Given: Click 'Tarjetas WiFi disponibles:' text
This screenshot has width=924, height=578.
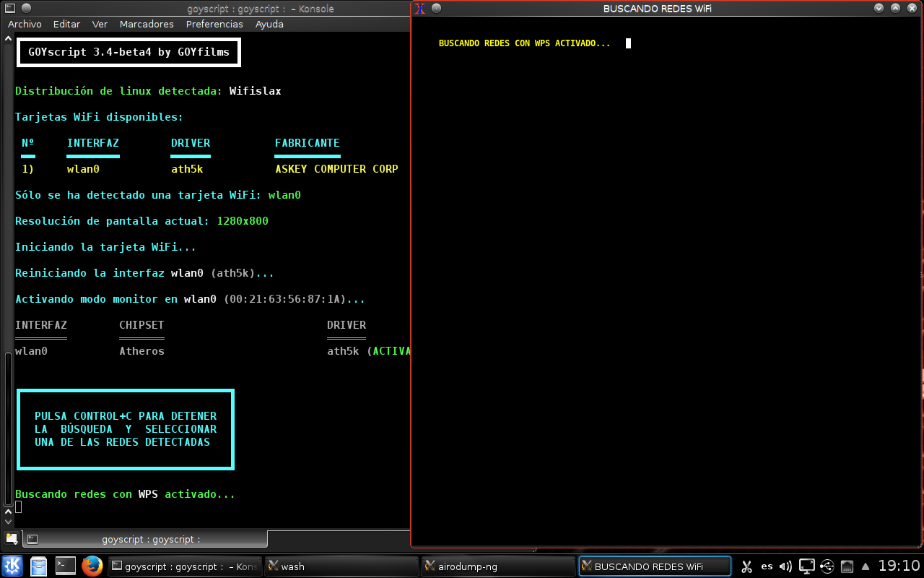Looking at the screenshot, I should (x=100, y=117).
